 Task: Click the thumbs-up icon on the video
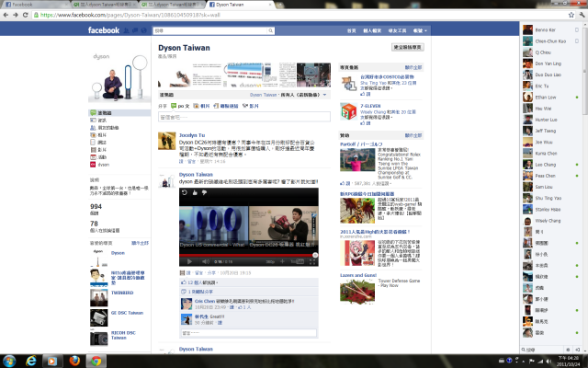click(x=195, y=192)
